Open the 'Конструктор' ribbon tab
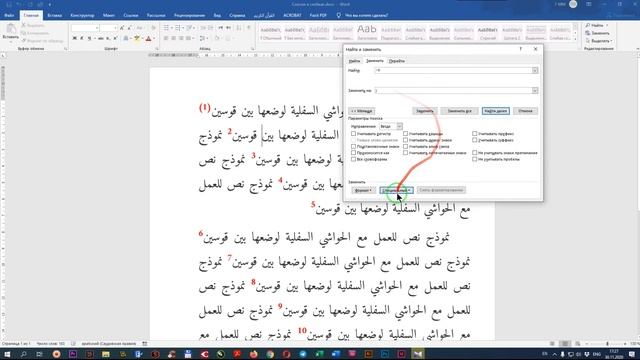The width and height of the screenshot is (640, 360). 82,16
